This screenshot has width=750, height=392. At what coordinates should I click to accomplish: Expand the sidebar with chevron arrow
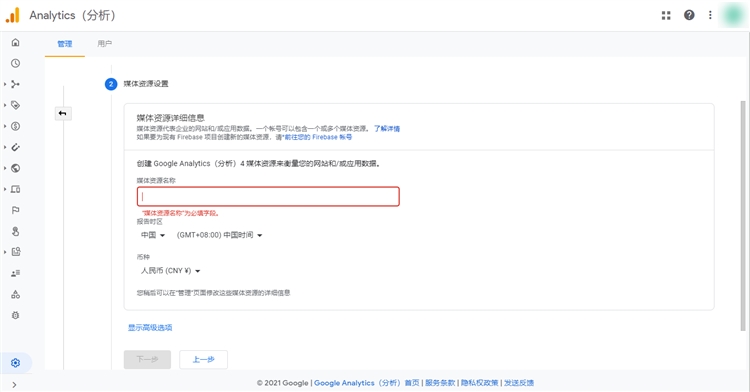point(14,385)
